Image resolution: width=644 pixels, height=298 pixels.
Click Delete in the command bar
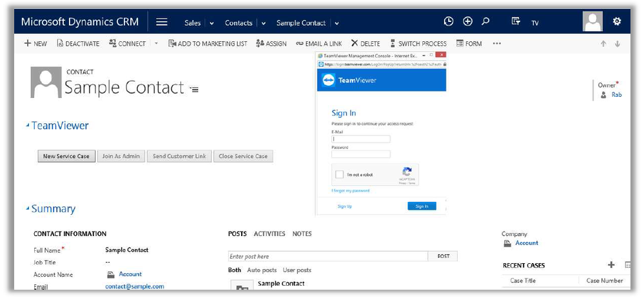pyautogui.click(x=366, y=44)
